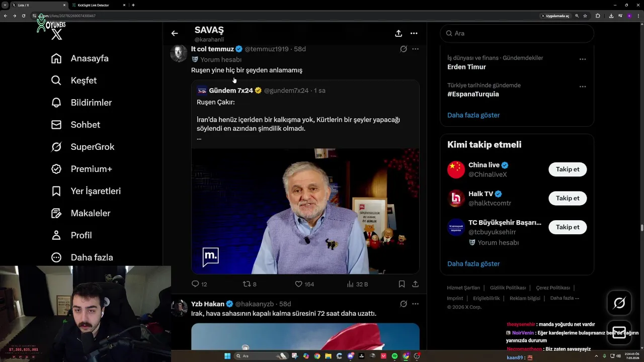Open more options on Yzb Hakan tweet
Image resolution: width=644 pixels, height=362 pixels.
pos(415,304)
